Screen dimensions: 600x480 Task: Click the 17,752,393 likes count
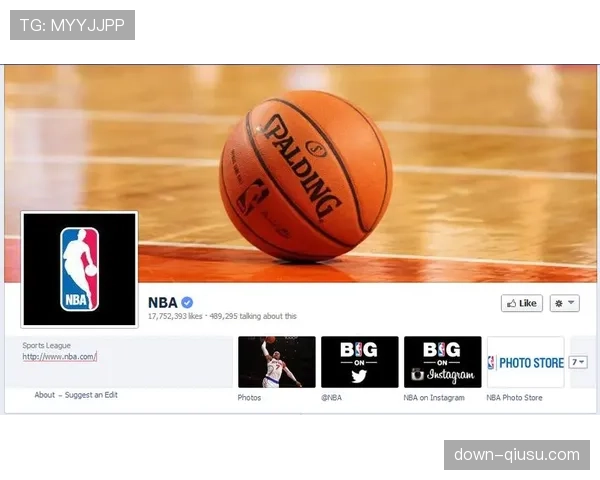[x=175, y=316]
